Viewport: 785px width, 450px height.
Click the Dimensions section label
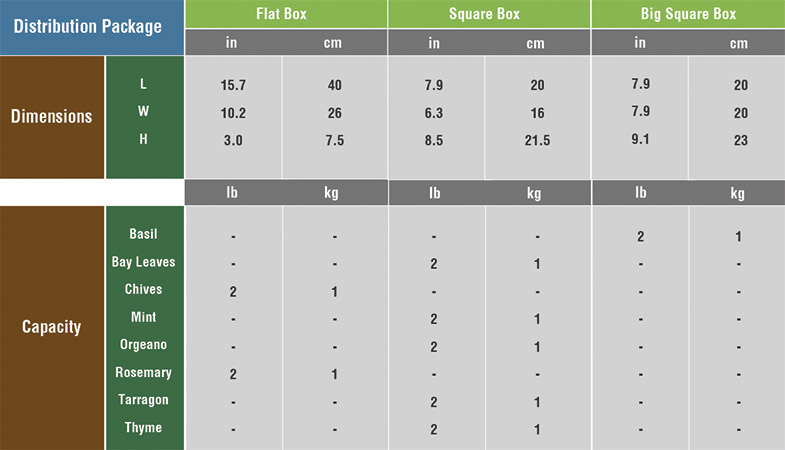pos(52,116)
